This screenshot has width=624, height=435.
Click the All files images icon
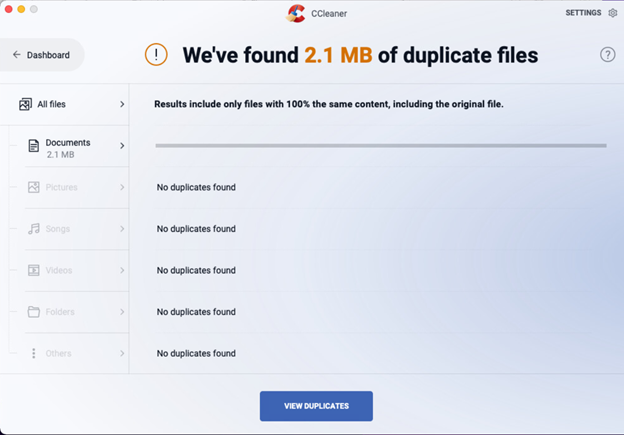(26, 104)
